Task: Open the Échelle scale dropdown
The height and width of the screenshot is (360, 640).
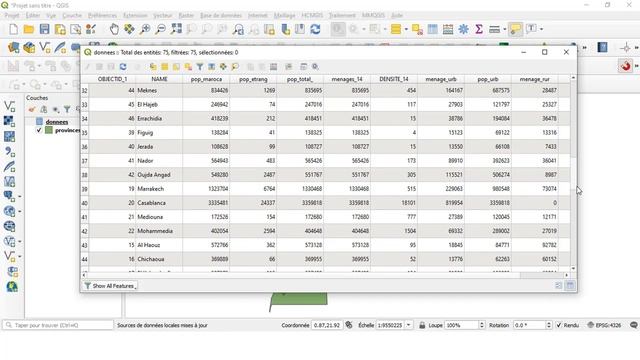Action: (409, 325)
